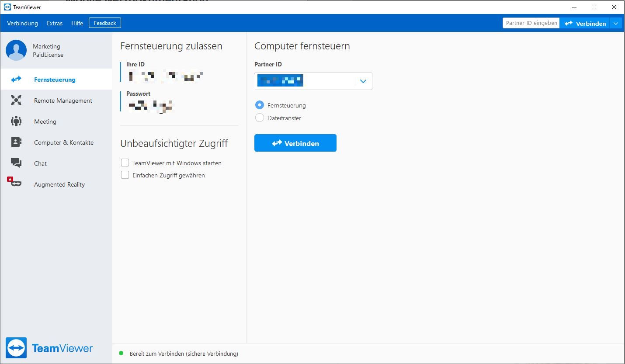The width and height of the screenshot is (625, 364).
Task: Enable TeamViewer mit Windows starten checkbox
Action: 125,163
